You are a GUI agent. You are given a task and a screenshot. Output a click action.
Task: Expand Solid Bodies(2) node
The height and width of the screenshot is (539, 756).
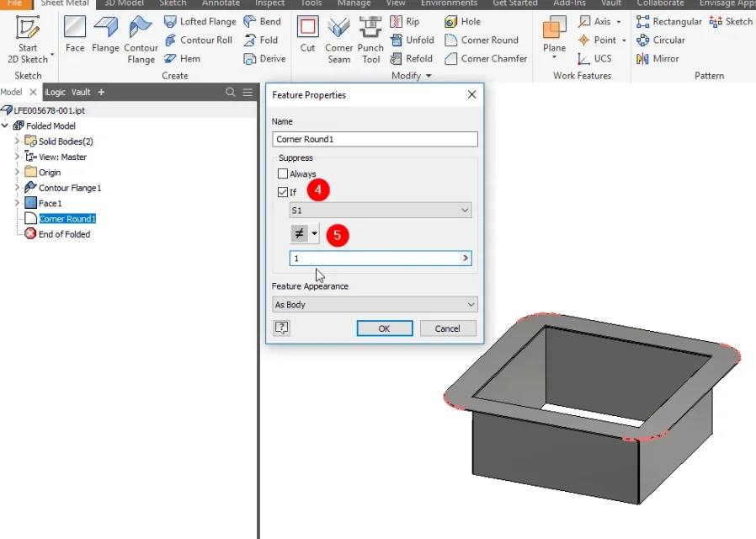[x=17, y=141]
